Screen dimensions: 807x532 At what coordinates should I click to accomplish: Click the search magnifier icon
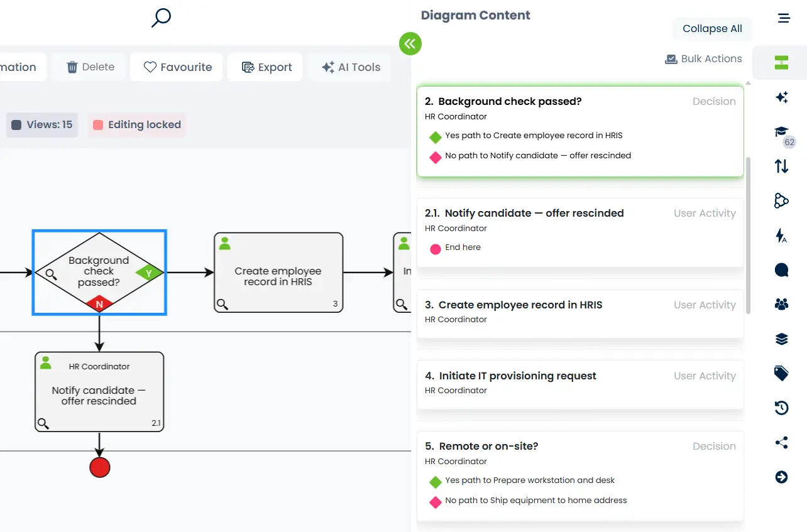point(161,18)
